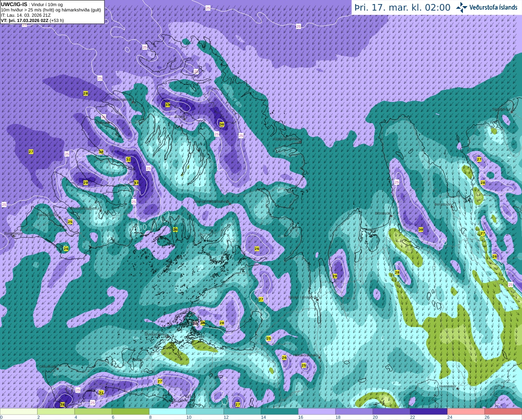Click the yellow 25 gust marker by Patreksfjörður
Viewport: 522px width, 420px height.
coord(70,222)
